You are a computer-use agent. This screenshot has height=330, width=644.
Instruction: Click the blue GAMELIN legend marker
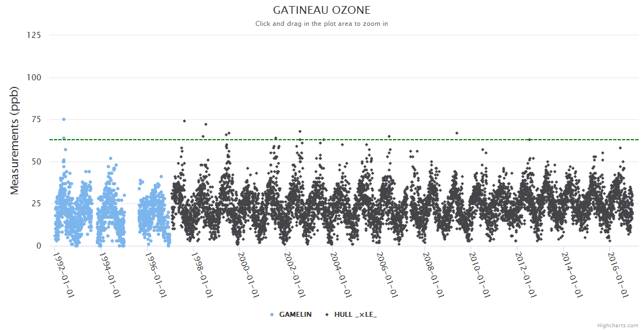click(x=272, y=315)
